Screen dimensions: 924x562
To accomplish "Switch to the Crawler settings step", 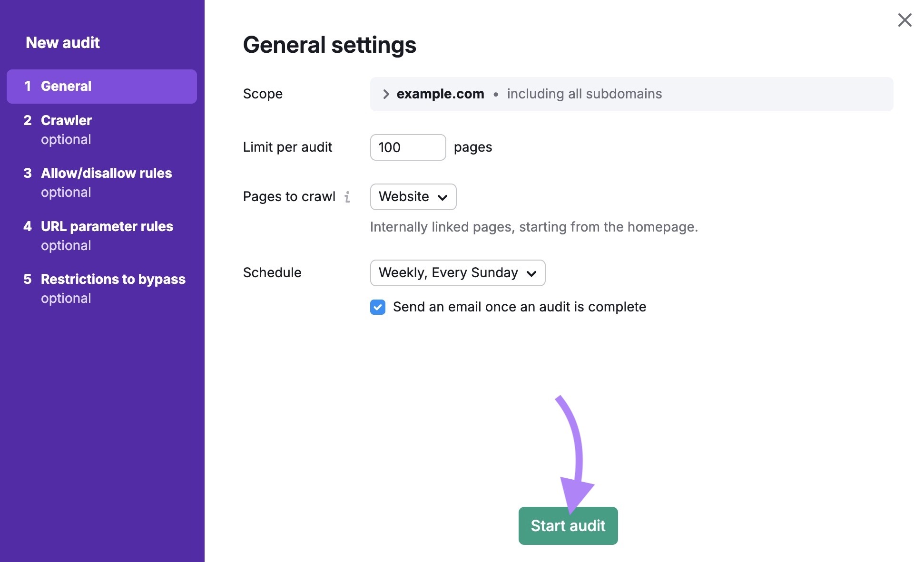I will point(66,120).
